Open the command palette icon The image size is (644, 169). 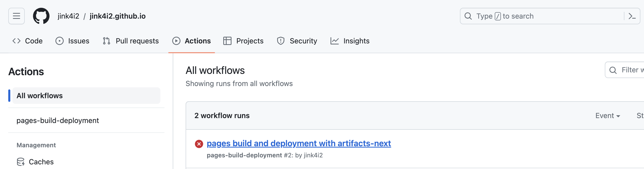(632, 16)
